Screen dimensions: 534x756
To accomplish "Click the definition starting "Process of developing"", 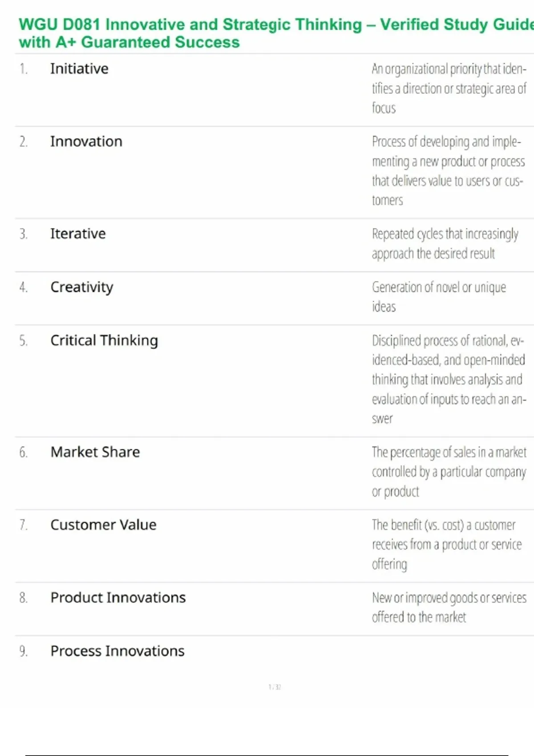I will tap(448, 171).
